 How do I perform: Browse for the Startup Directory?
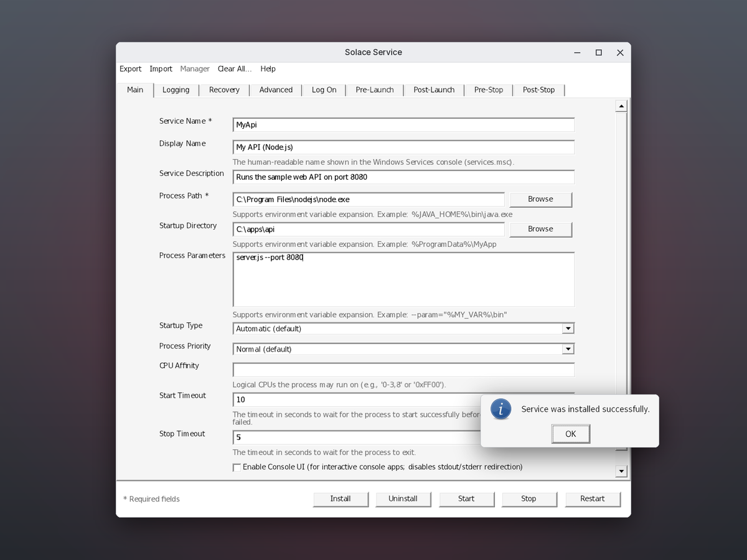tap(540, 230)
